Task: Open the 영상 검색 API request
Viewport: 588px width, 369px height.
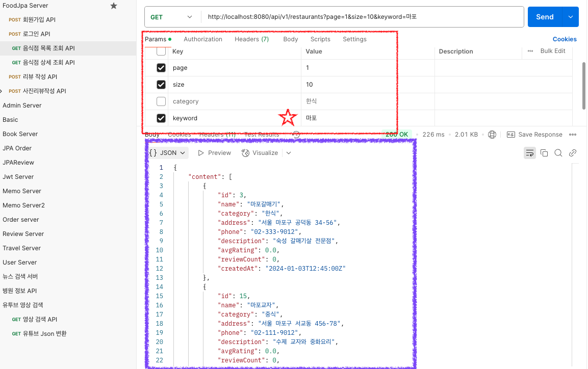Action: pos(40,320)
